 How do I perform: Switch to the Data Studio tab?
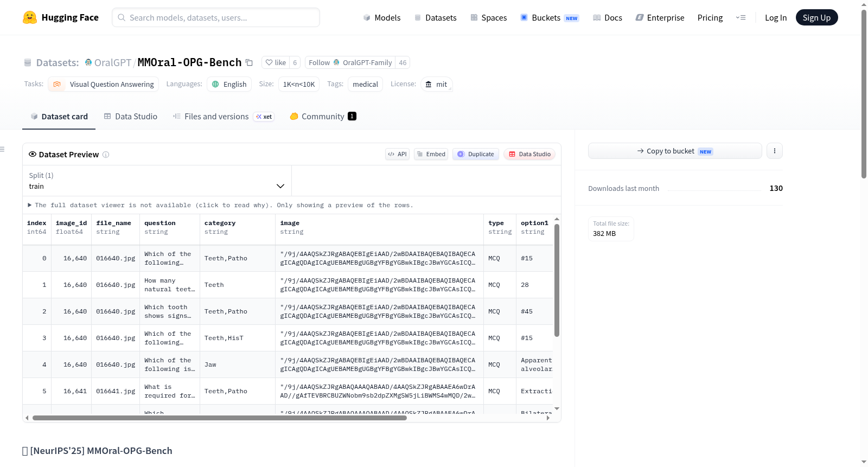pos(131,117)
